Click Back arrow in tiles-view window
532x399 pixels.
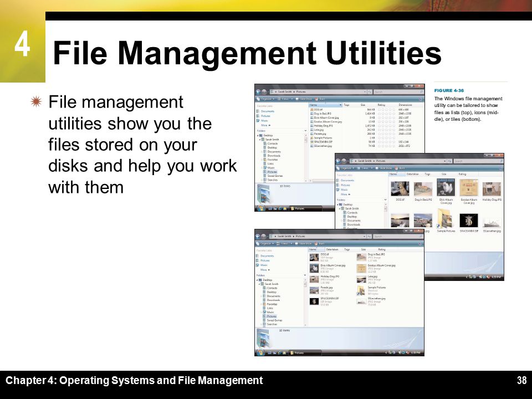click(258, 236)
